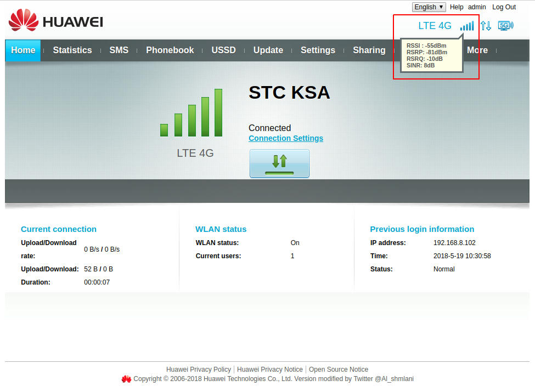This screenshot has height=392, width=535.
Task: Click the small Huawei logo in the footer
Action: (126, 379)
